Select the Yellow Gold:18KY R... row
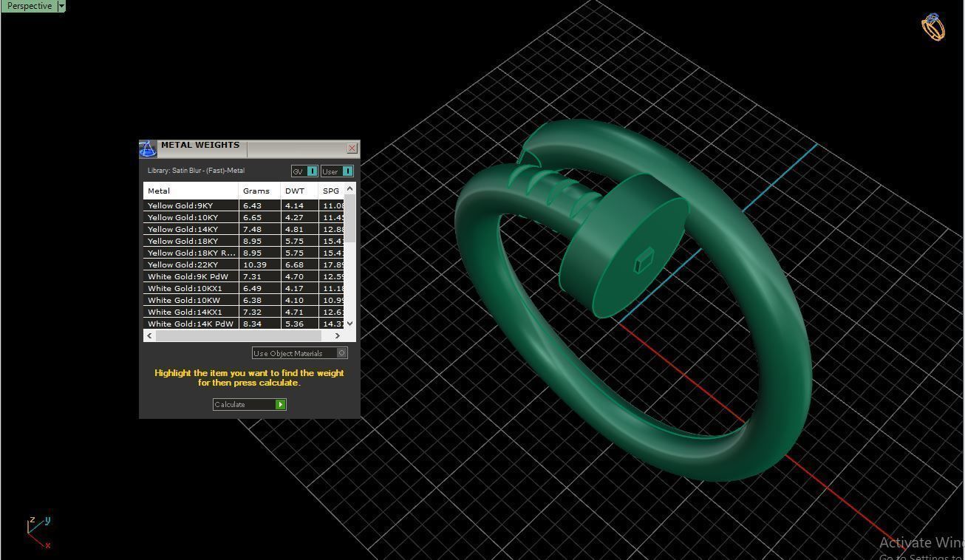 (244, 253)
